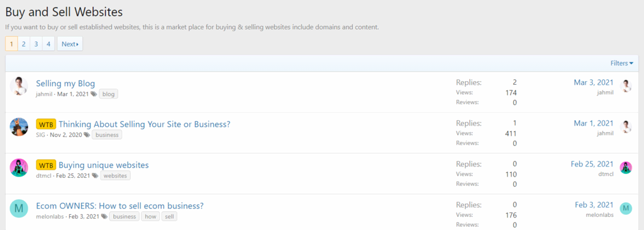The image size is (644, 230).
Task: Open the Ecom OWNERS: How to sell ecom business thread
Action: click(x=120, y=206)
